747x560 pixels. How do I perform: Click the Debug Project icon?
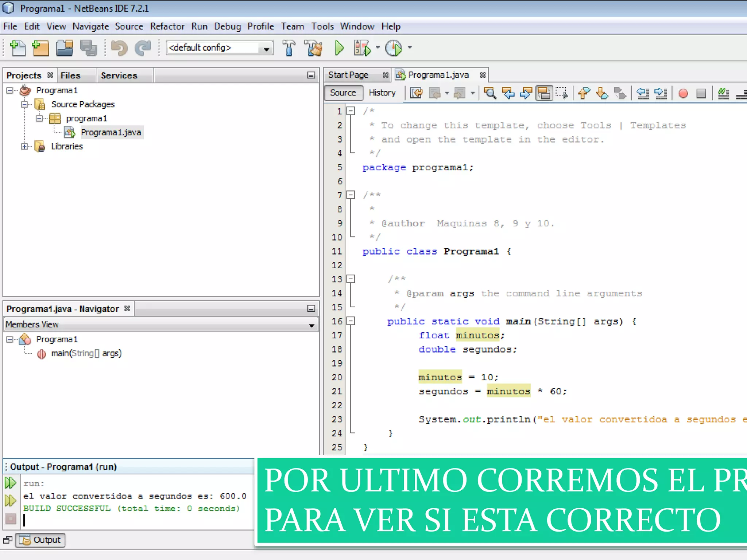(x=363, y=48)
